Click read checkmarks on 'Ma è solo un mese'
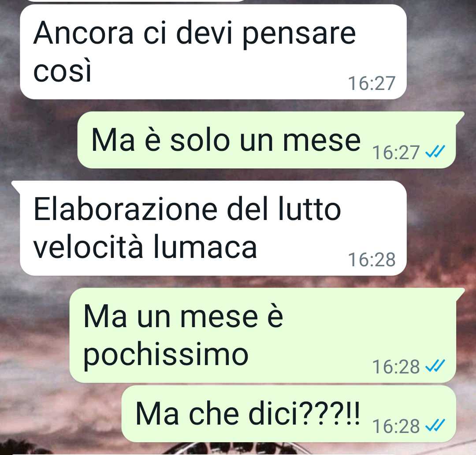The image size is (476, 455). coord(435,152)
